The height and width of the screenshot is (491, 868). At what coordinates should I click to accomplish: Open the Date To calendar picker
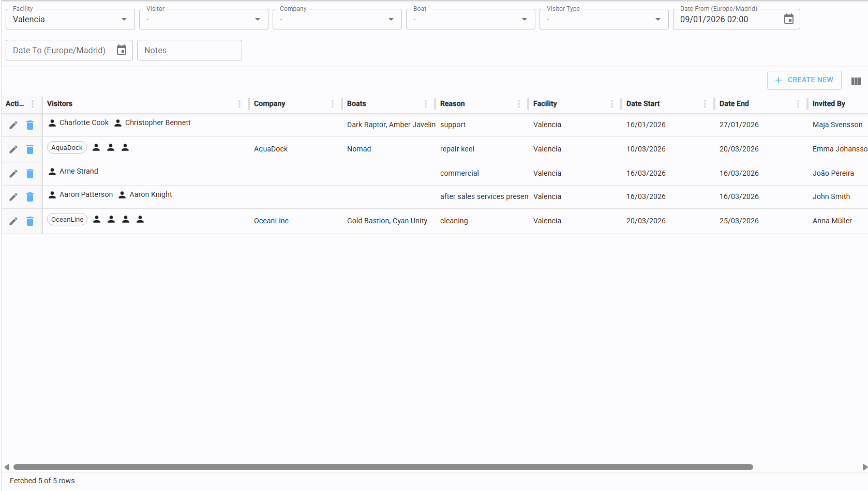pos(122,50)
